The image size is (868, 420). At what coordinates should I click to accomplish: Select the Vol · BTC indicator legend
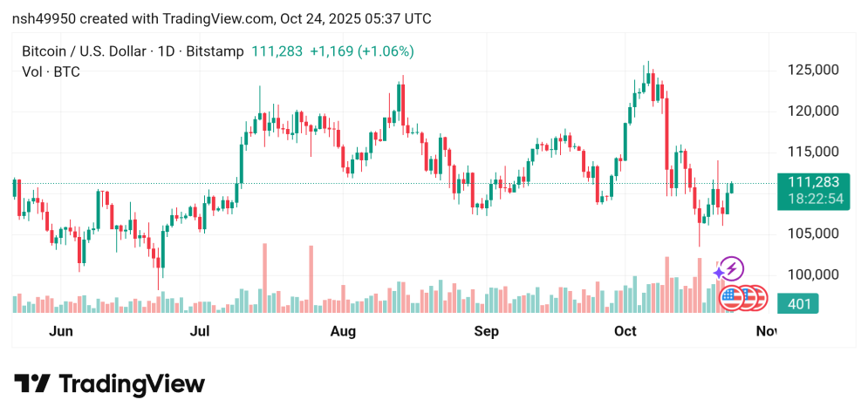(51, 71)
